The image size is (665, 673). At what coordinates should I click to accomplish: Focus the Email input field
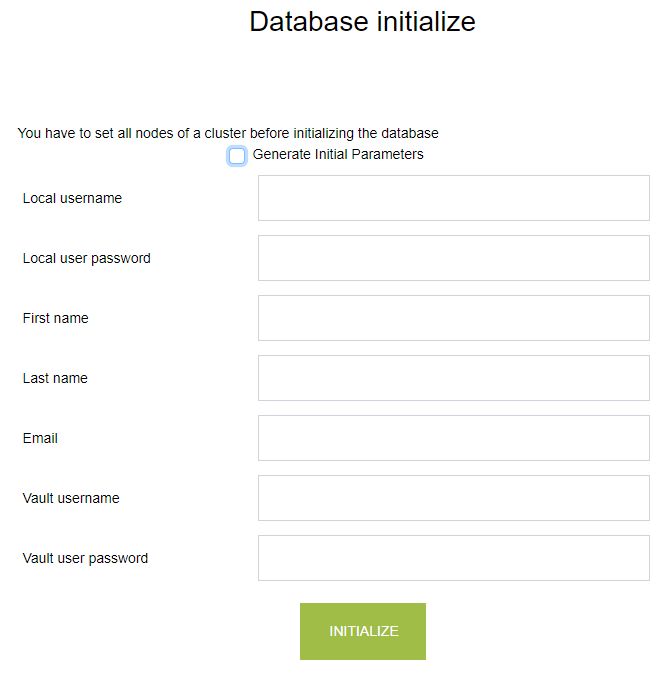(453, 438)
